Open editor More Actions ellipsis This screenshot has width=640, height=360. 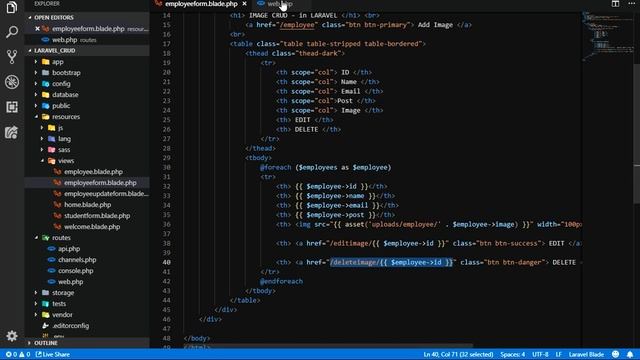pyautogui.click(x=631, y=4)
